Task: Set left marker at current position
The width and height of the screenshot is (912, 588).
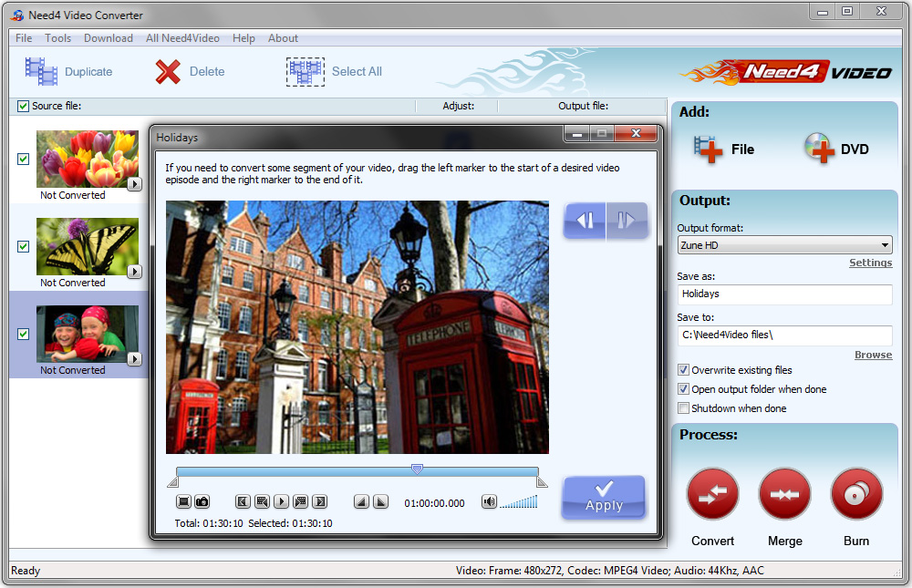Action: click(362, 501)
